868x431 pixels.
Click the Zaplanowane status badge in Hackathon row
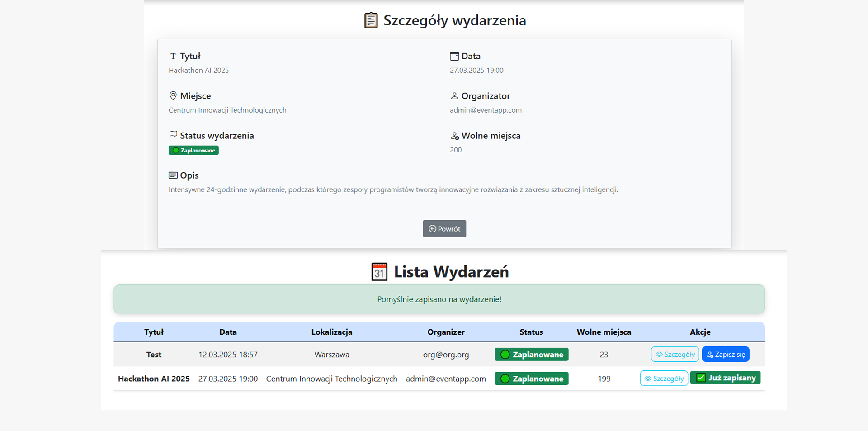[x=531, y=379]
